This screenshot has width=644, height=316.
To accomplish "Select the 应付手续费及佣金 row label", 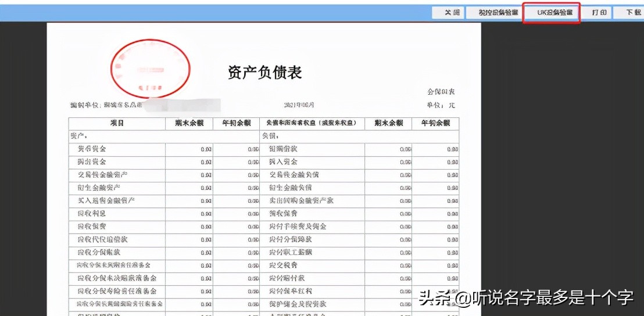I will point(298,227).
